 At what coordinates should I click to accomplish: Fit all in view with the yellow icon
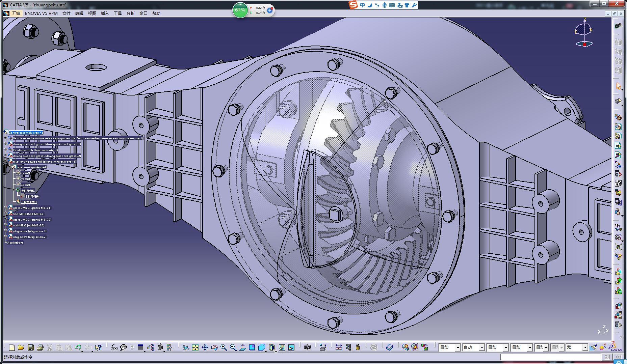tap(195, 347)
